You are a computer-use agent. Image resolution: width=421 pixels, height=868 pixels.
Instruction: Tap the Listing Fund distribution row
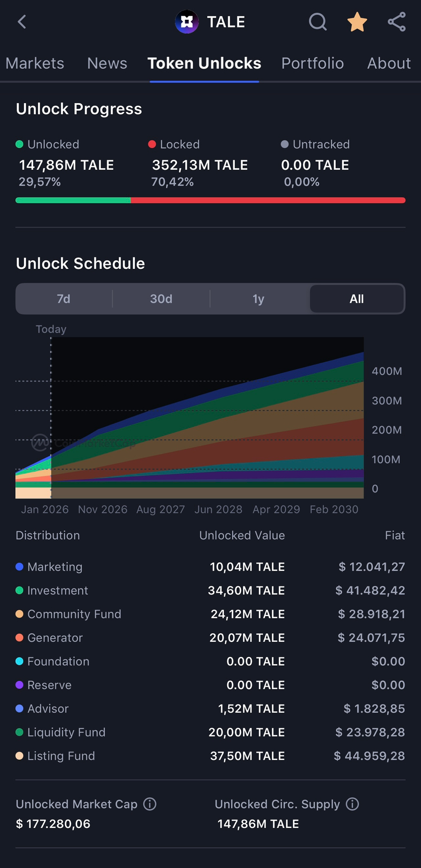pyautogui.click(x=210, y=756)
